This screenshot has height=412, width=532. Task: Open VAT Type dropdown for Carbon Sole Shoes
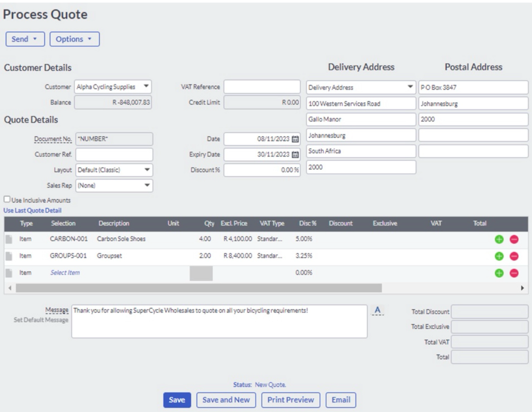[x=269, y=239]
